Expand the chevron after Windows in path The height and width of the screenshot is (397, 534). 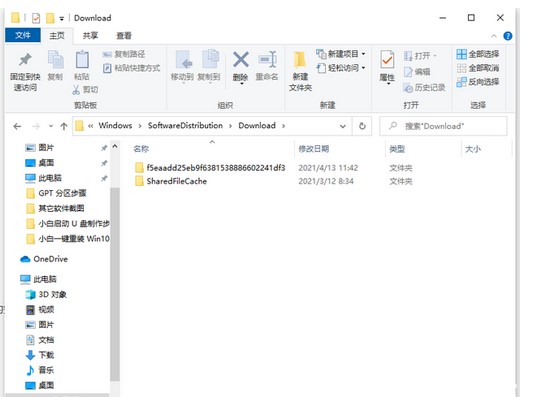[x=140, y=126]
